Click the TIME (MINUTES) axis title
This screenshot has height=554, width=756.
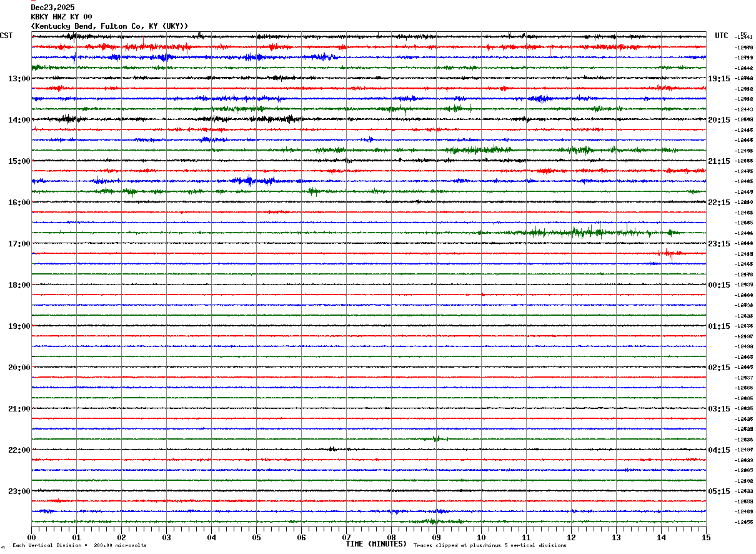click(376, 544)
